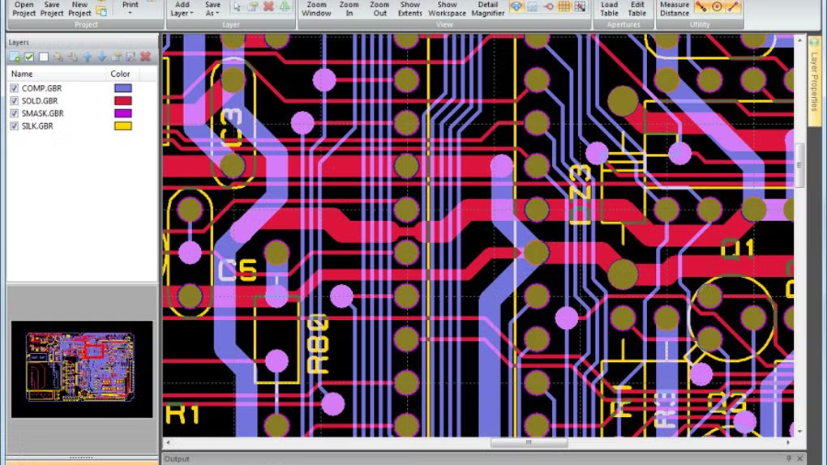The width and height of the screenshot is (827, 465).
Task: Click the red X icon in Layer ribbon group
Action: coord(268,7)
